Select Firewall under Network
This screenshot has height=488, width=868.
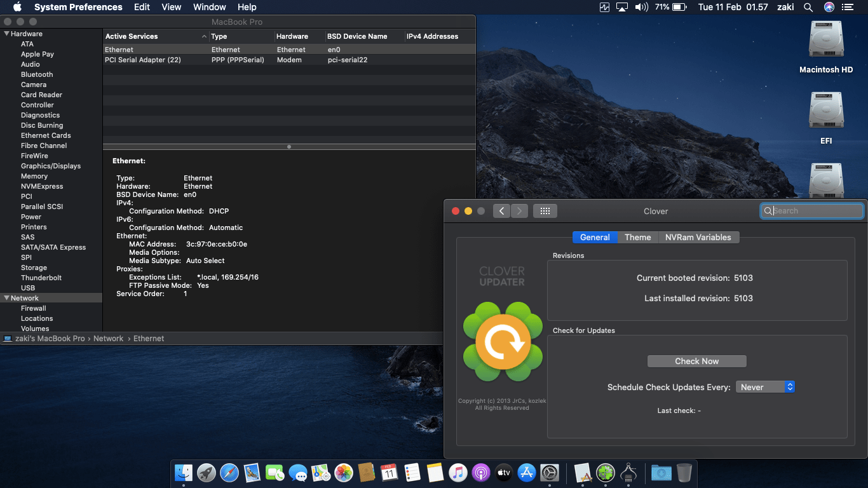point(34,308)
